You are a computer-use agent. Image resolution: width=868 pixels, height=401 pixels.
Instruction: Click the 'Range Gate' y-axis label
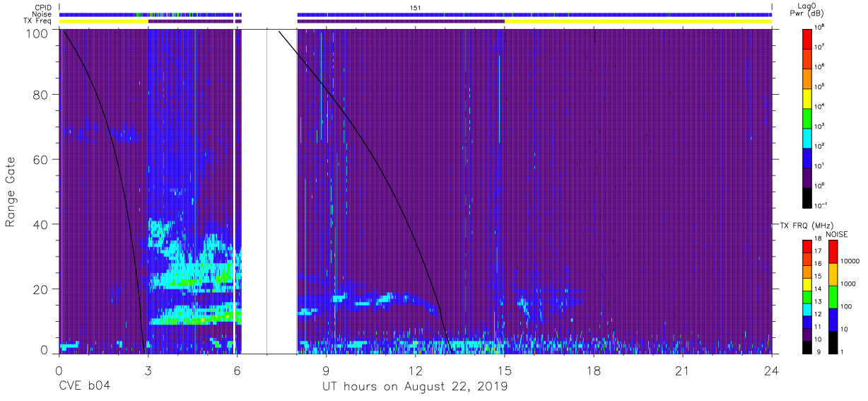pyautogui.click(x=11, y=192)
